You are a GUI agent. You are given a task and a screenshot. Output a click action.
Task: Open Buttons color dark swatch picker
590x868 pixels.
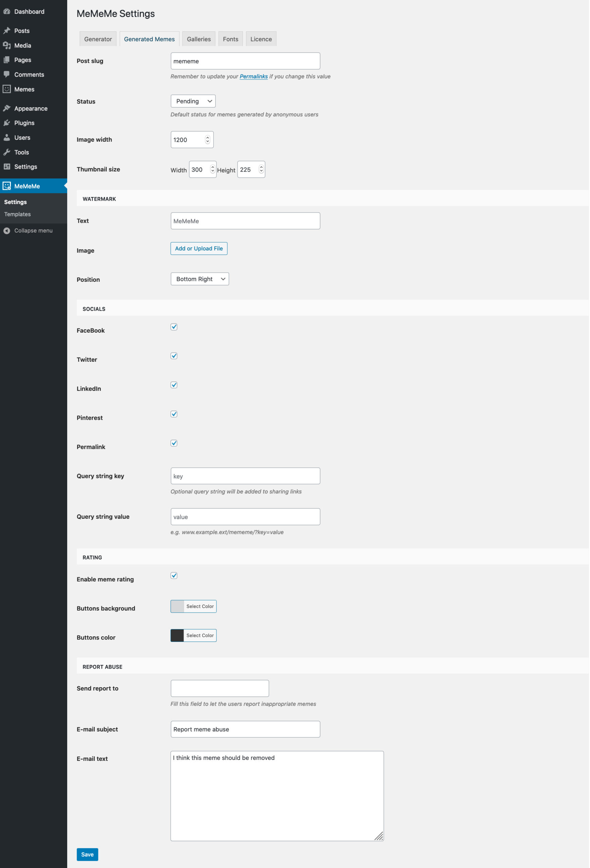(177, 636)
